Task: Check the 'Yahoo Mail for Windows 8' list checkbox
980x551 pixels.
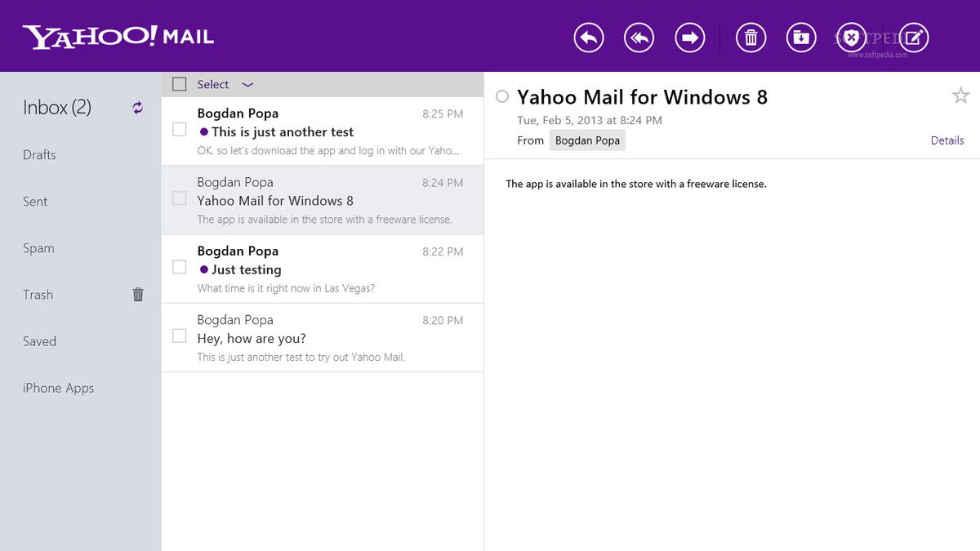Action: point(180,198)
